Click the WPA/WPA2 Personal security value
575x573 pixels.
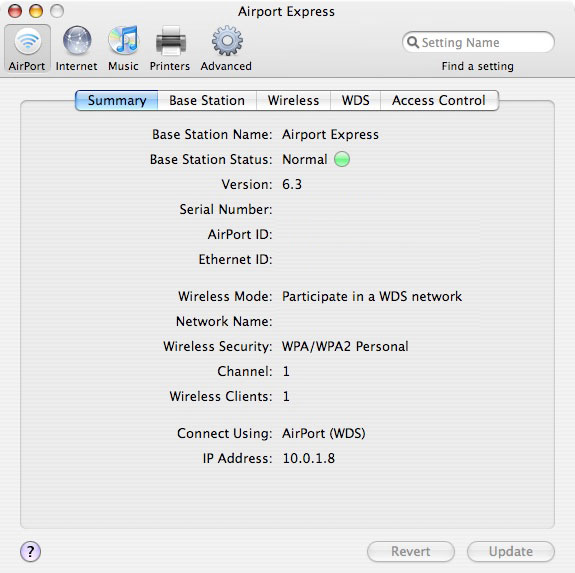(x=345, y=346)
